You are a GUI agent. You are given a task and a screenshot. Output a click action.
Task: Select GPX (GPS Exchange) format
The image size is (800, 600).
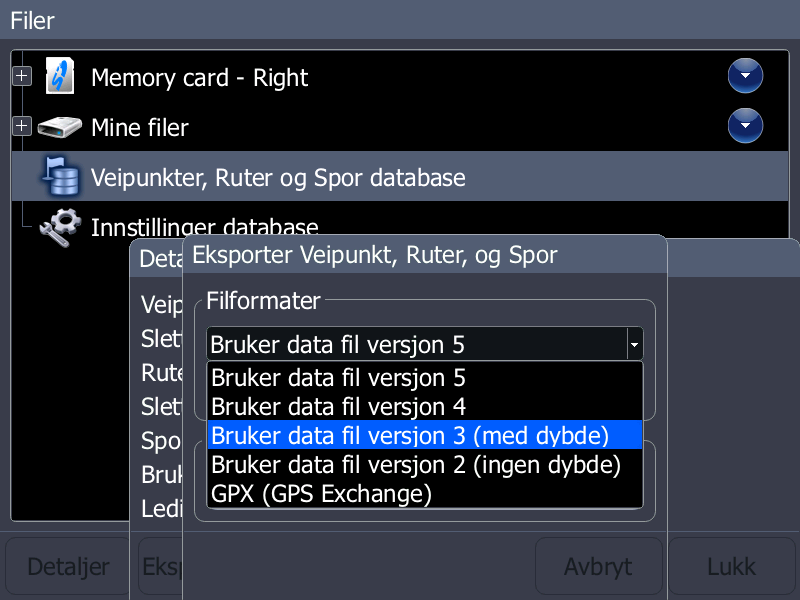click(321, 494)
